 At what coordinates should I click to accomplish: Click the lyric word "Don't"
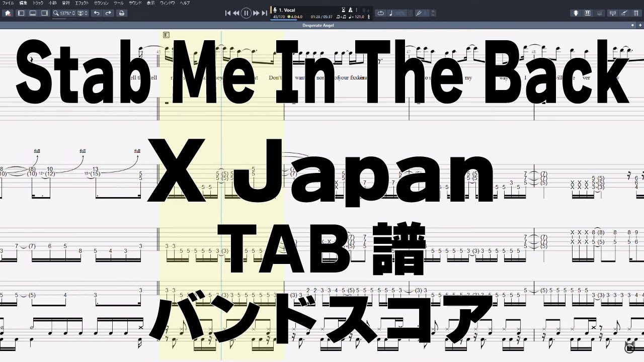[x=276, y=77]
